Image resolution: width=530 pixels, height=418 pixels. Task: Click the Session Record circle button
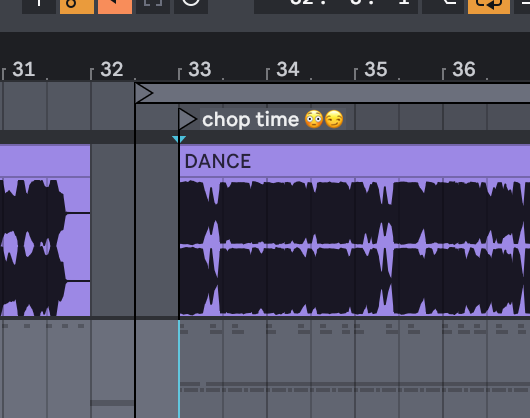point(191,6)
